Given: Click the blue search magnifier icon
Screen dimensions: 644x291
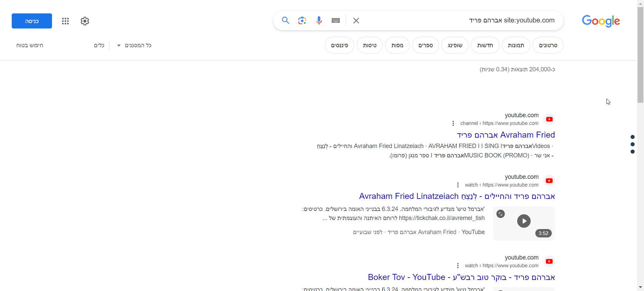Looking at the screenshot, I should 285,20.
